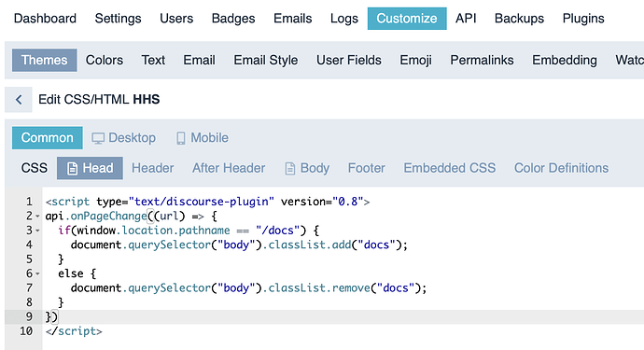Collapse code fold arrow on line 2

tap(37, 217)
